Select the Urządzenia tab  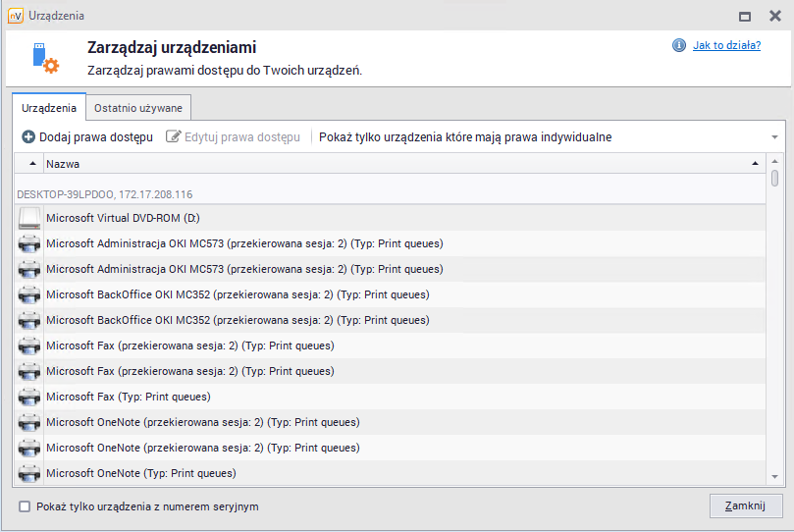coord(49,108)
